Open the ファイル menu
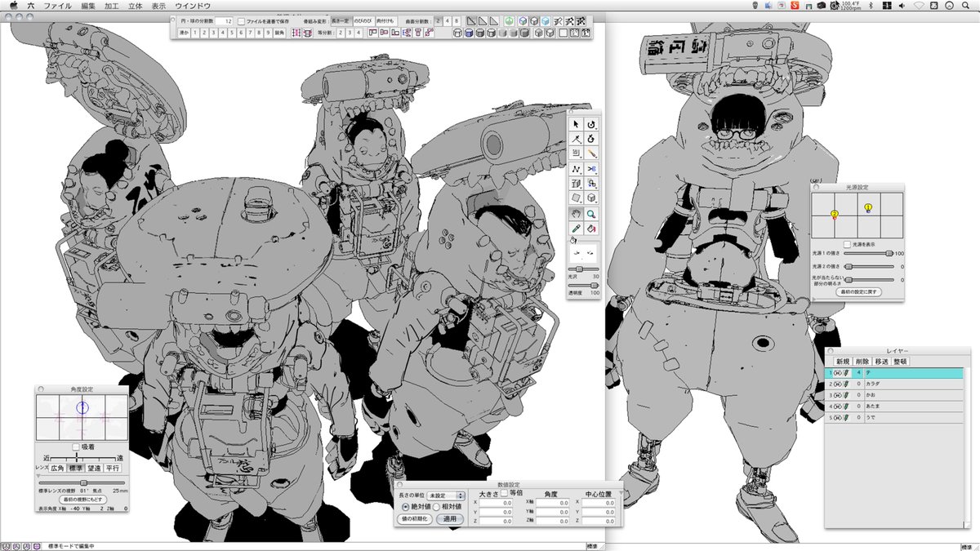Image resolution: width=980 pixels, height=551 pixels. pos(56,5)
